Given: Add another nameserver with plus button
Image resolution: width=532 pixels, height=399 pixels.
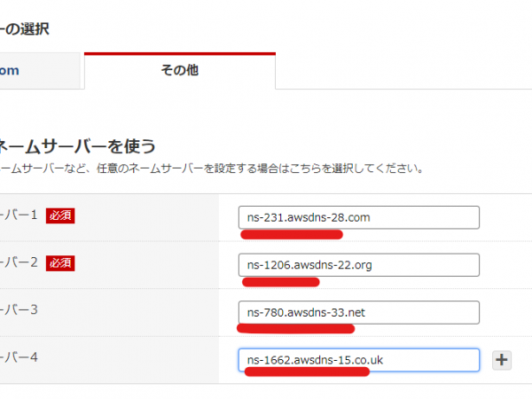Looking at the screenshot, I should tap(502, 360).
